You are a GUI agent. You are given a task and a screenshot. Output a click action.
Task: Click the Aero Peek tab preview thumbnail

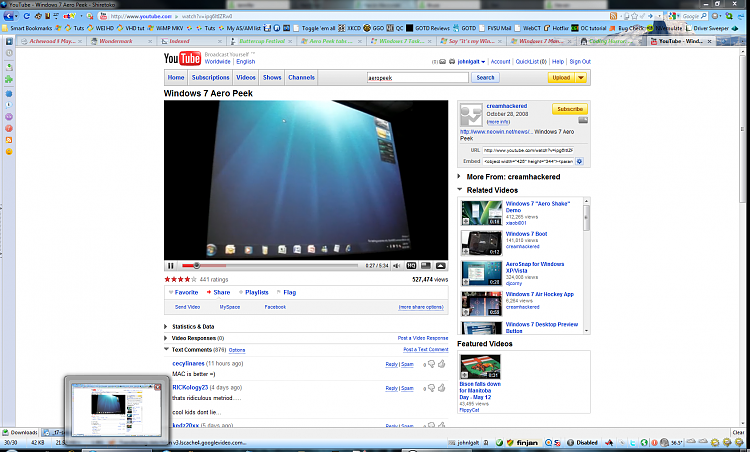[x=117, y=409]
